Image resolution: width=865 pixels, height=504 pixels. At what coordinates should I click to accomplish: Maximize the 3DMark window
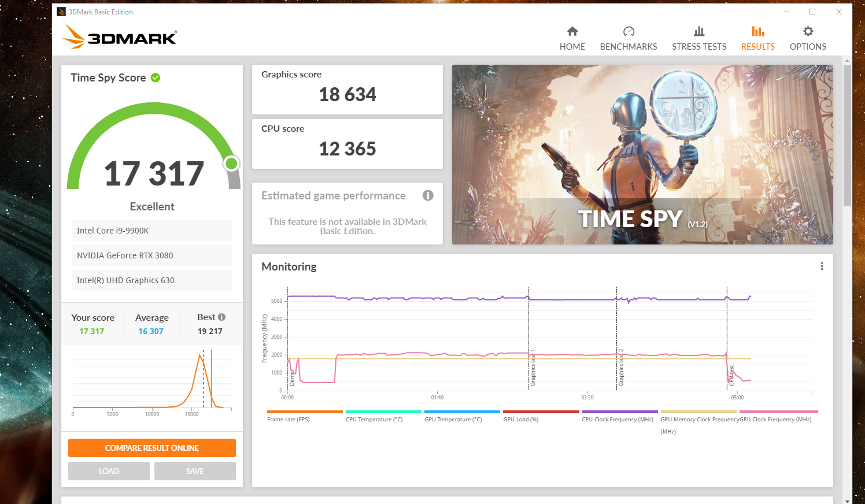812,12
